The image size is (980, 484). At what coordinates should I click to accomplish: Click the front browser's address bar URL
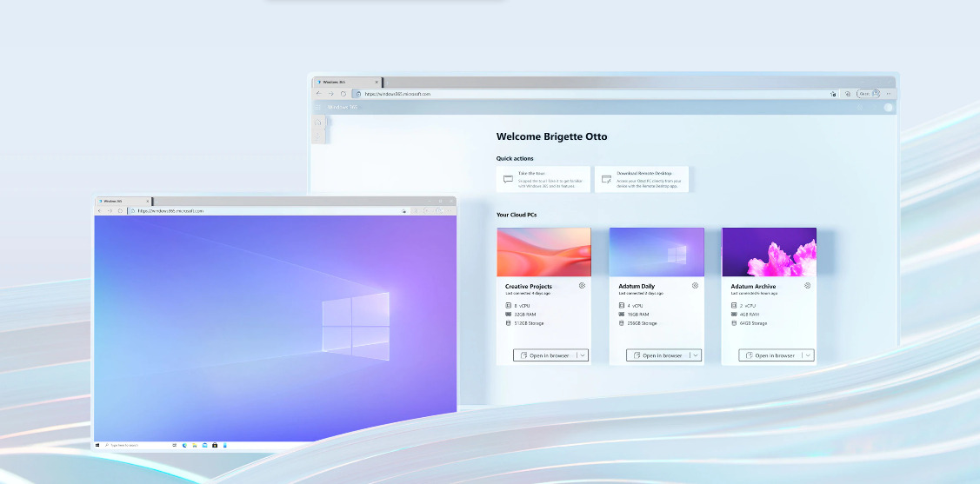point(170,211)
